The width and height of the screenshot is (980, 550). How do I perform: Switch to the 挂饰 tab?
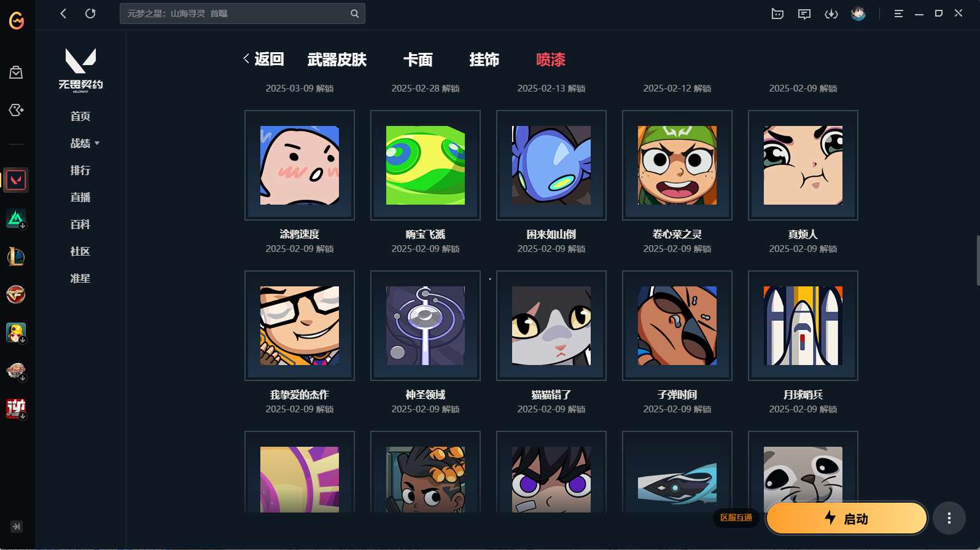(x=484, y=60)
